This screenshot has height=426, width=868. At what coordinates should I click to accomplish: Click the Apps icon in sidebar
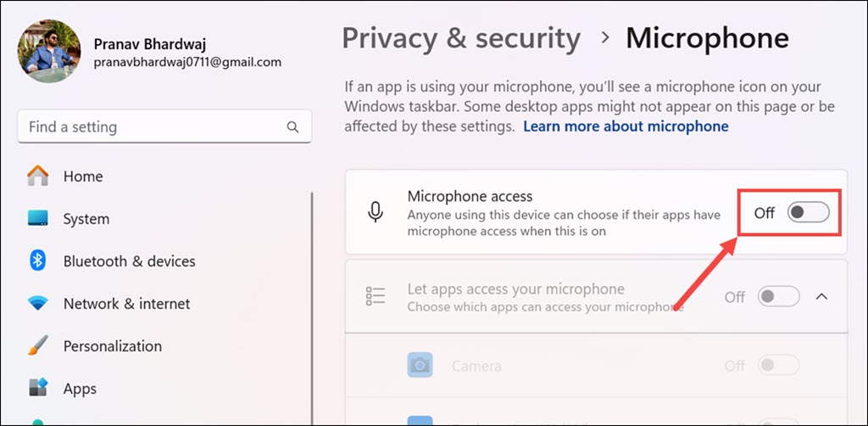(x=38, y=389)
